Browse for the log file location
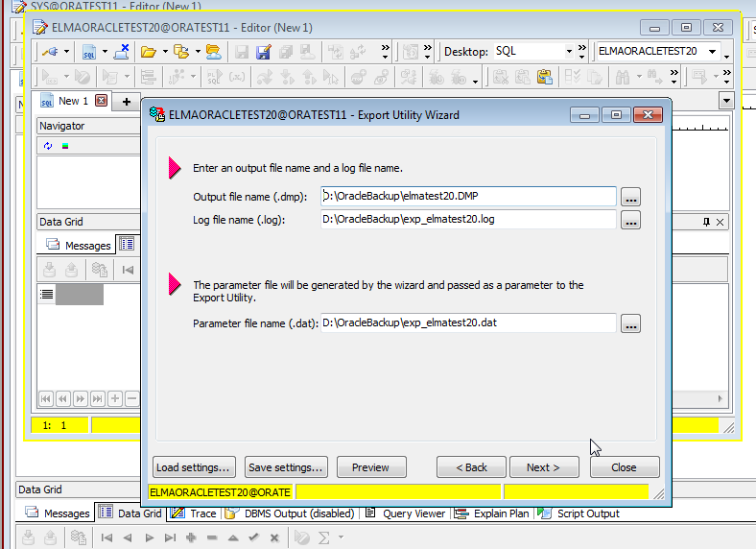Image resolution: width=756 pixels, height=549 pixels. [630, 220]
